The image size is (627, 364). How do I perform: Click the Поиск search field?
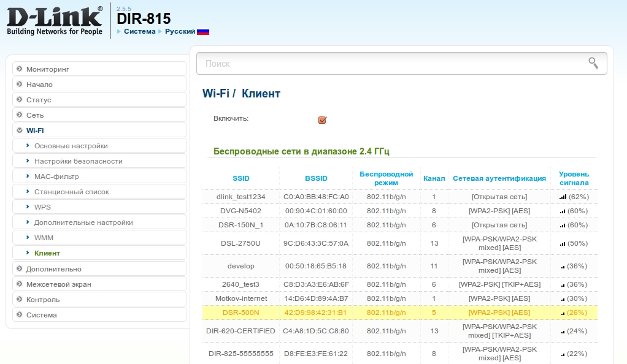(x=393, y=63)
